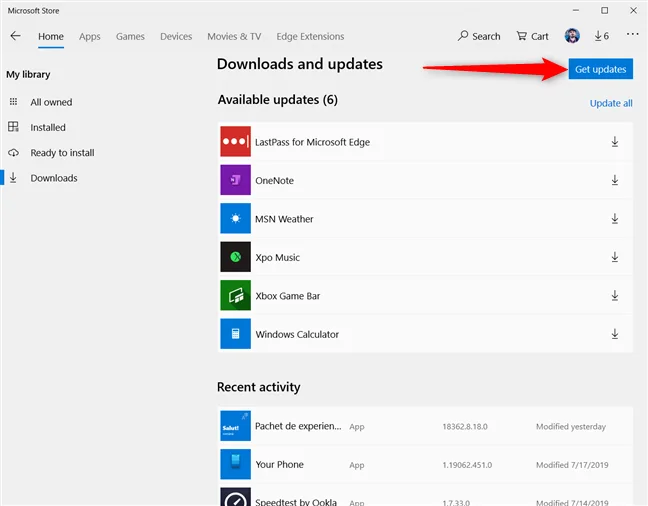The height and width of the screenshot is (506, 648).
Task: Switch to the Movies & TV tab
Action: tap(234, 36)
